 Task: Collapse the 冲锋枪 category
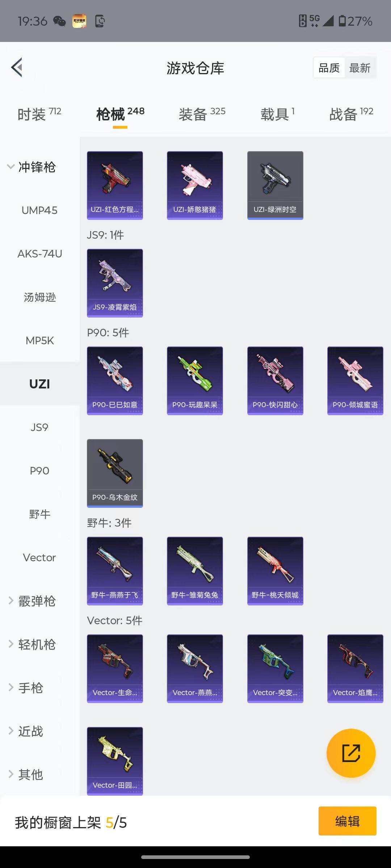pos(32,167)
